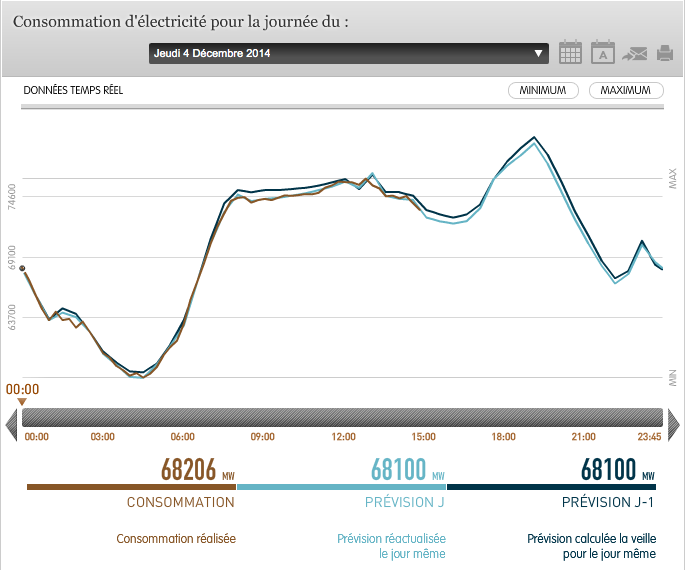
Task: Toggle the MAXIMUM display
Action: tap(626, 91)
